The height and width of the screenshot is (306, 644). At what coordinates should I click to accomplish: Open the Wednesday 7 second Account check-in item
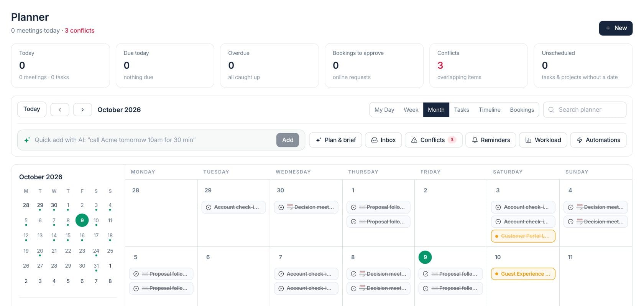306,288
